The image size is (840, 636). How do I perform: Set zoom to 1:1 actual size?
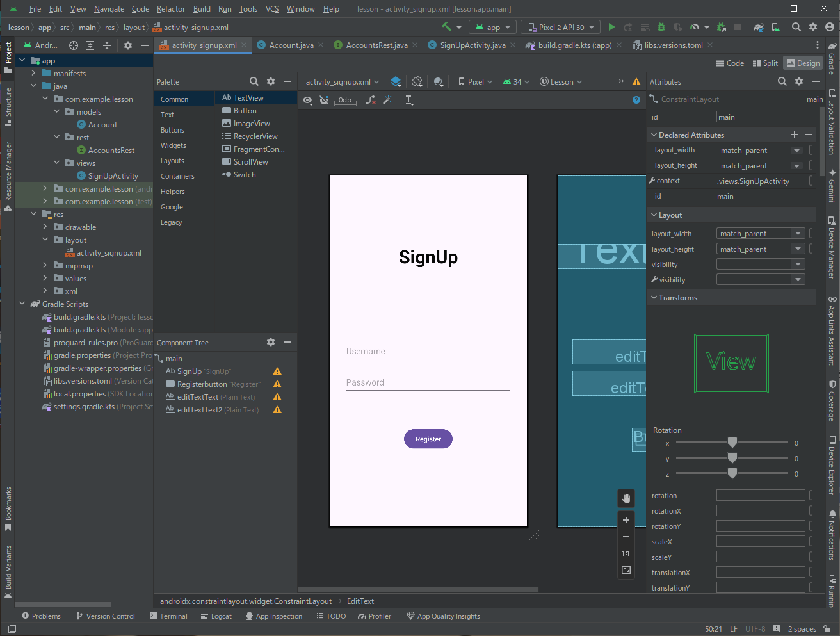coord(626,553)
